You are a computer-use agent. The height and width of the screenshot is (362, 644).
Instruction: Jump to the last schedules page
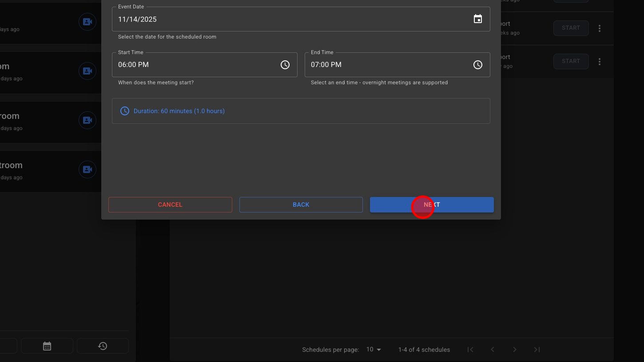coord(537,350)
